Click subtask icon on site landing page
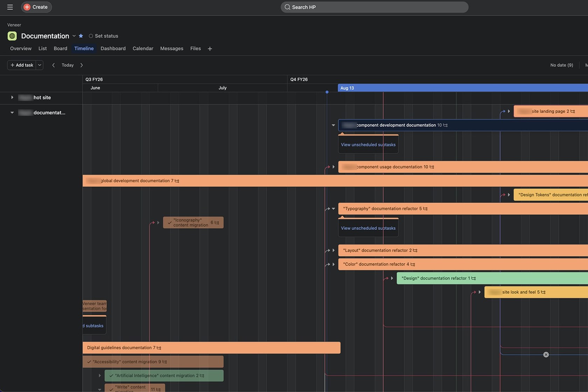588x392 pixels. click(x=573, y=111)
